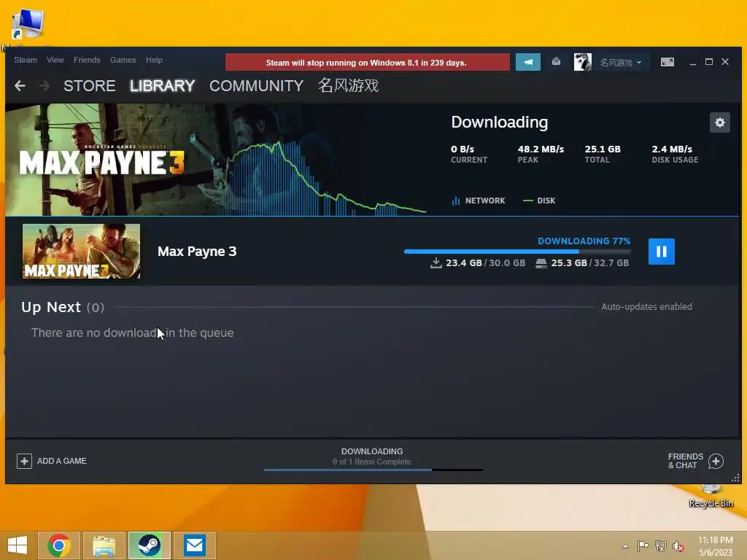
Task: Click the Max Payne 3 cover thumbnail
Action: click(x=82, y=251)
